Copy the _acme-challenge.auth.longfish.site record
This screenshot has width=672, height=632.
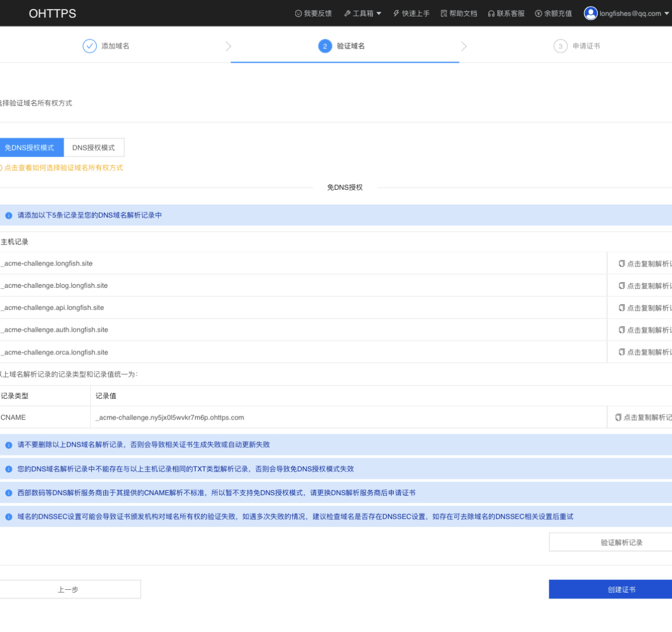tap(645, 331)
